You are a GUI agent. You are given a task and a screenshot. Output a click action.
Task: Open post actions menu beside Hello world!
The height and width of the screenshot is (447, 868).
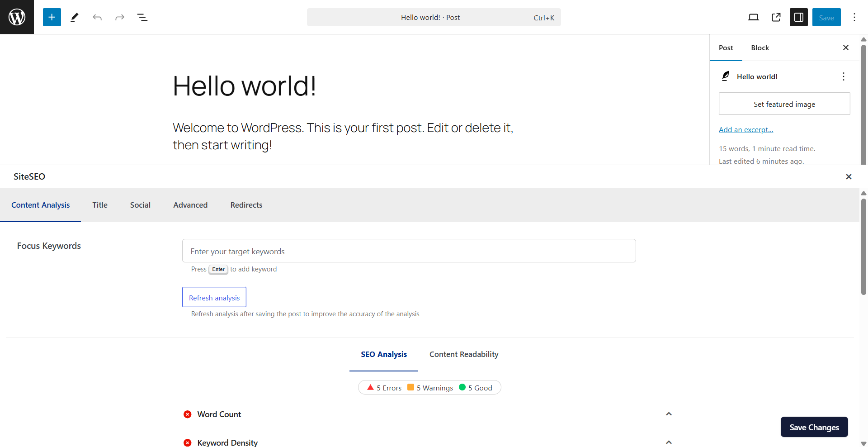pos(844,76)
